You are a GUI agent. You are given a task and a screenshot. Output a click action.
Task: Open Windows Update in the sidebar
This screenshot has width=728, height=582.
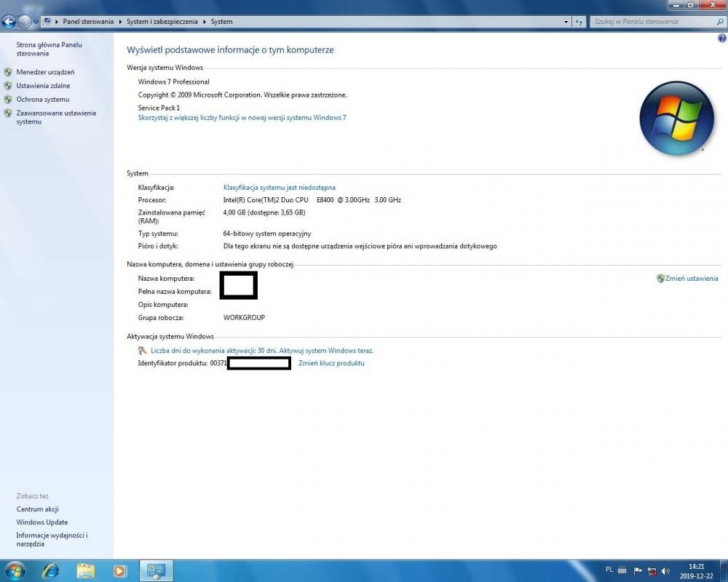coord(42,522)
